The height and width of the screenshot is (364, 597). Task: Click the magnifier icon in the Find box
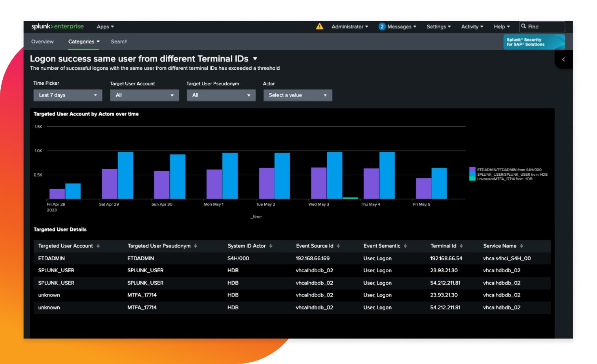524,26
